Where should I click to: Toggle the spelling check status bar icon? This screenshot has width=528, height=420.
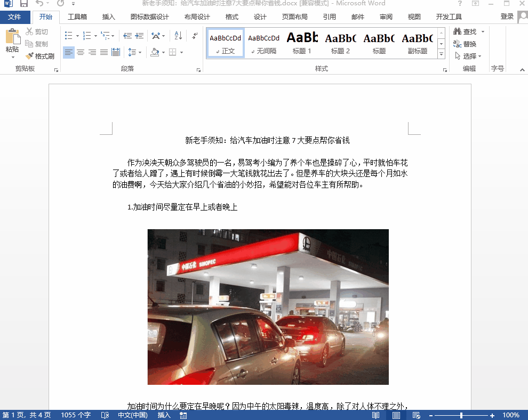tap(105, 415)
